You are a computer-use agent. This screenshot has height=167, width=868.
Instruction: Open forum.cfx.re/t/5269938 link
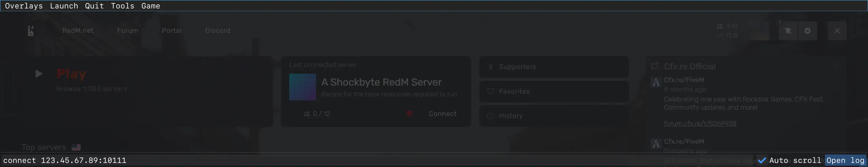[700, 123]
